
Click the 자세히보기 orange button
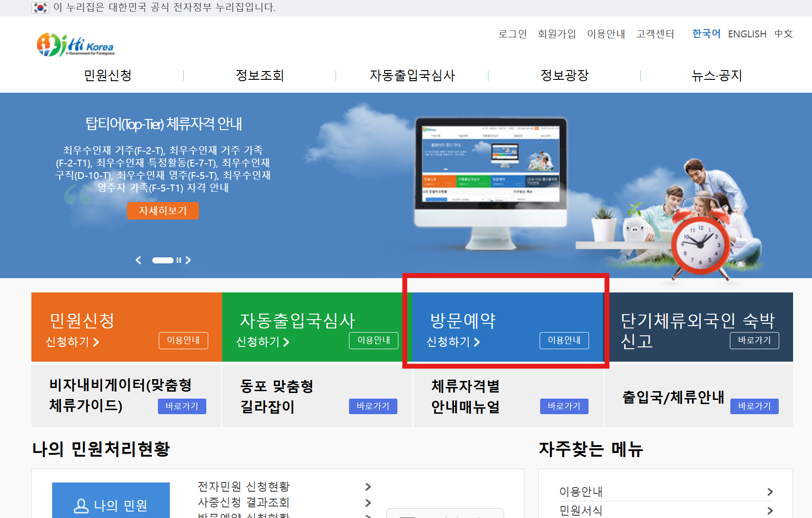163,211
